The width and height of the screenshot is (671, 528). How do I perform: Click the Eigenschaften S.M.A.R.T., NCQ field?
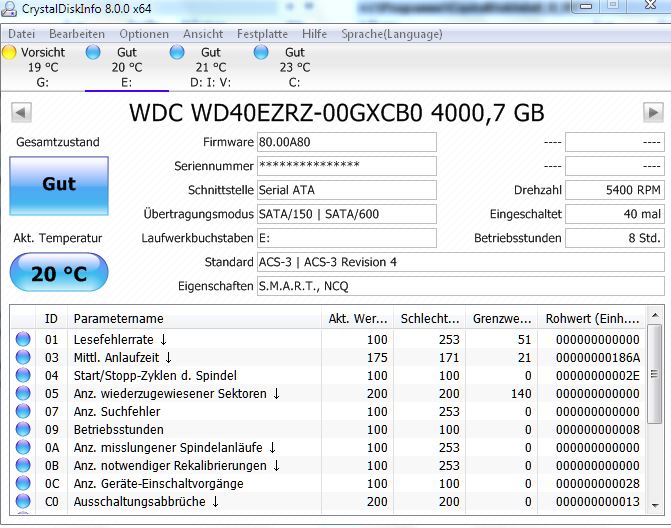click(460, 286)
